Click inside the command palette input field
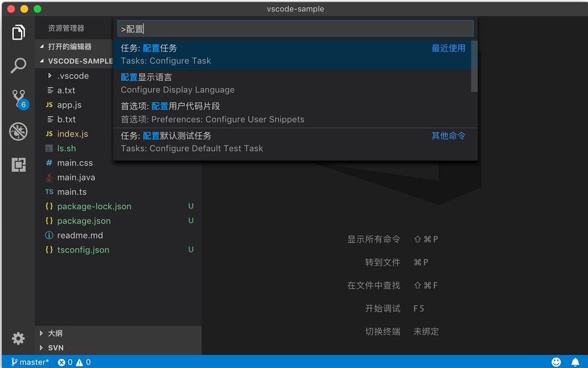This screenshot has height=368, width=588. click(x=295, y=29)
